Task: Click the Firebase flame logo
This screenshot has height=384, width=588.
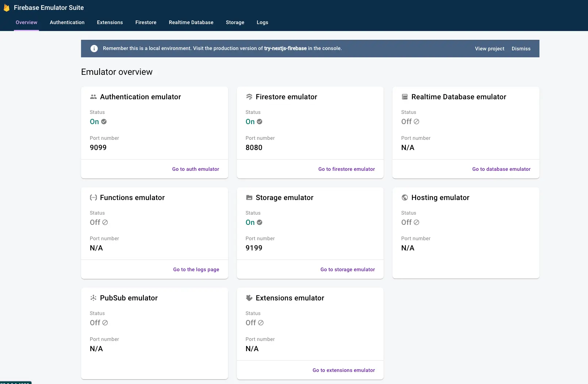Action: pyautogui.click(x=6, y=8)
